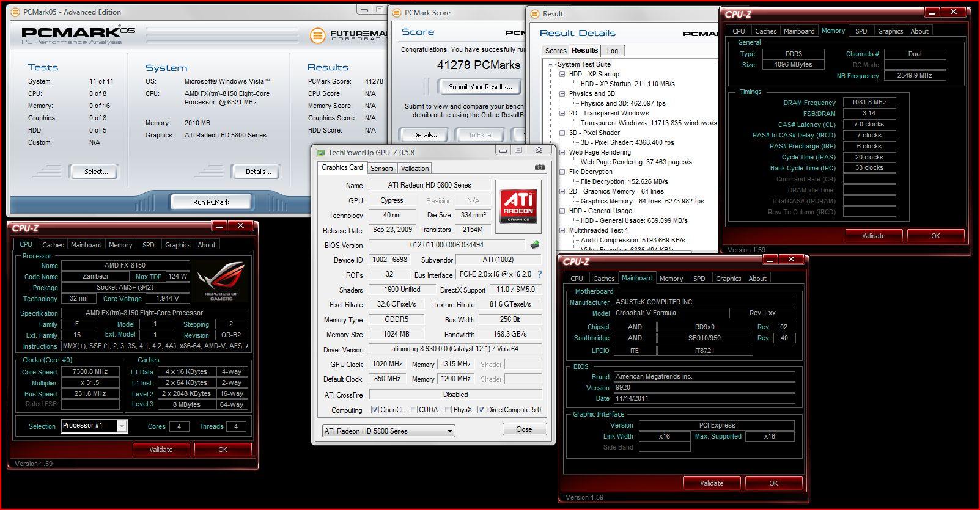
Task: Click the Core Voltage value 1.944 V
Action: (x=168, y=299)
